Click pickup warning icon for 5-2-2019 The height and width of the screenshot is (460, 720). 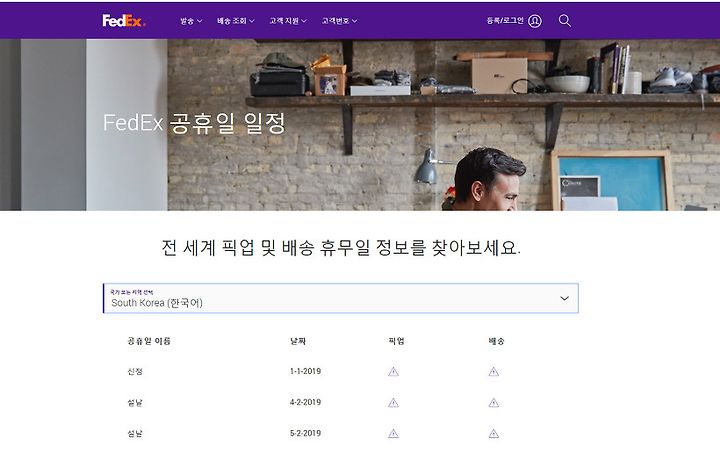tap(394, 433)
